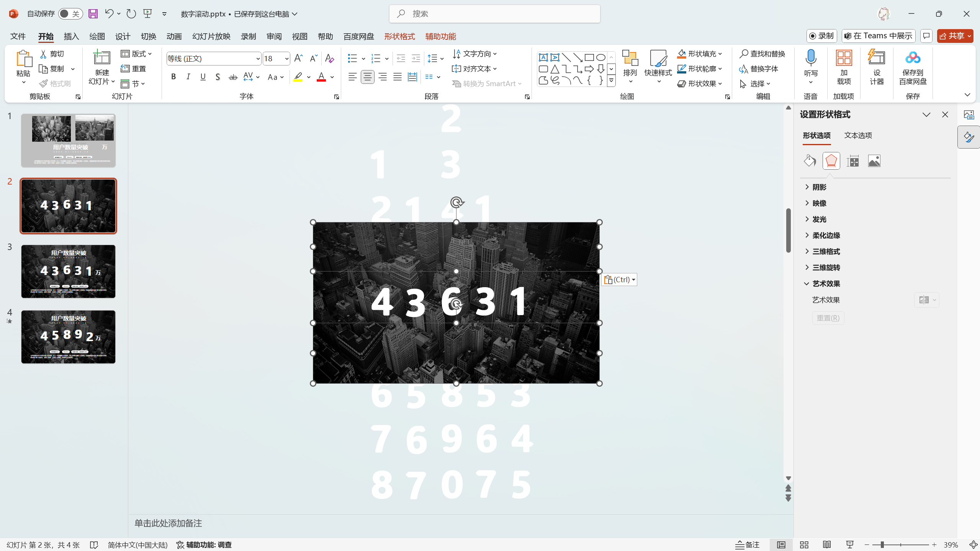Open Paste Options (Ctrl) dropdown

(619, 280)
